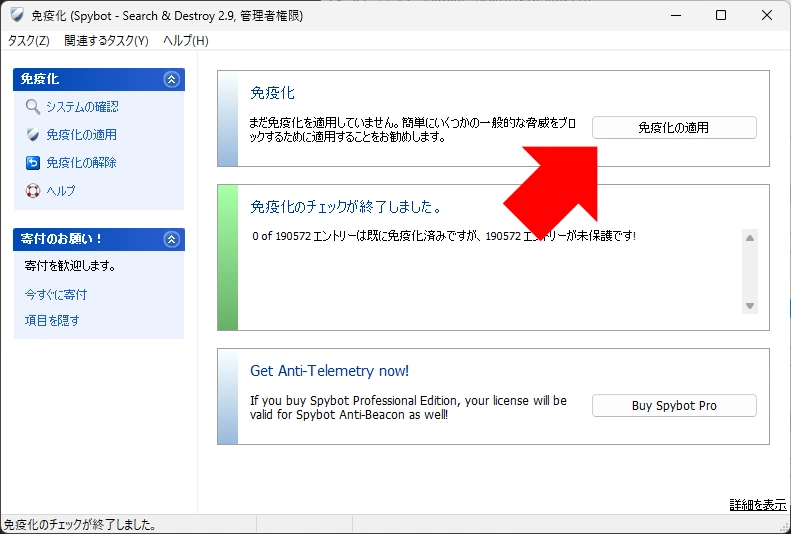
Task: Click the 免疫化 panel heading text
Action: pyautogui.click(x=272, y=93)
